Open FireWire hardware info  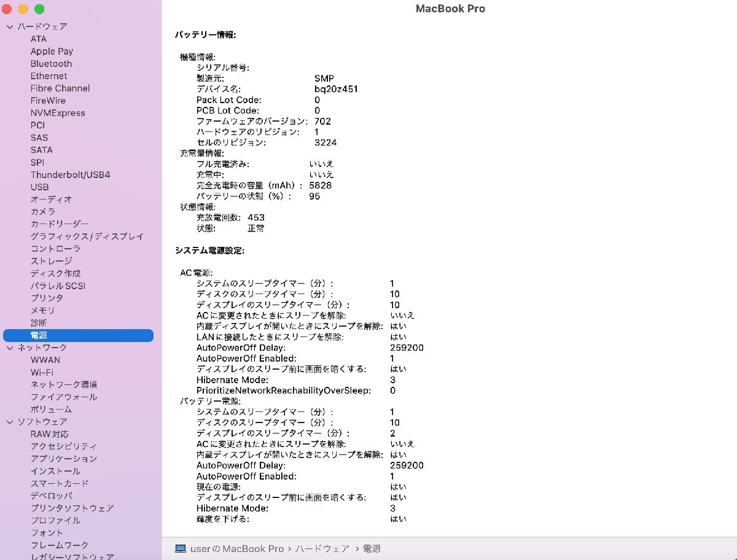48,100
